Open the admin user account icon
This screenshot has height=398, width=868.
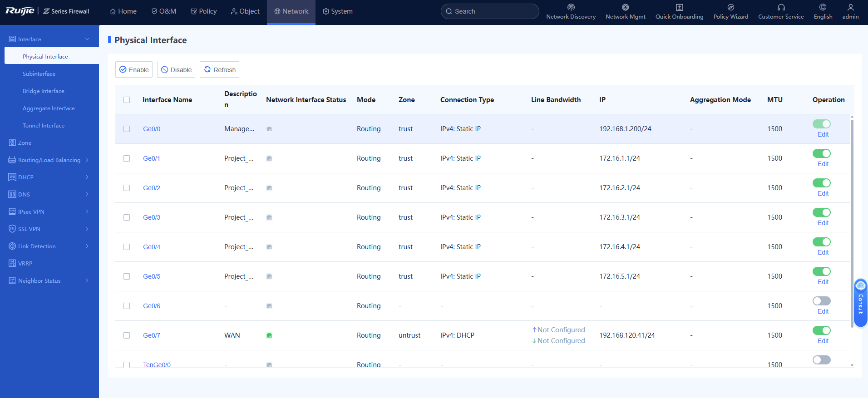pos(850,7)
